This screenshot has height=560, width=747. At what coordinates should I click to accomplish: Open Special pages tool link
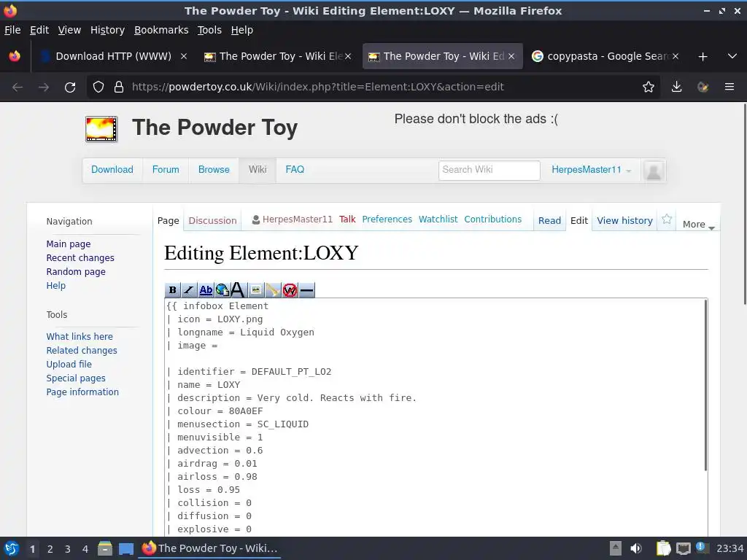[x=76, y=378]
